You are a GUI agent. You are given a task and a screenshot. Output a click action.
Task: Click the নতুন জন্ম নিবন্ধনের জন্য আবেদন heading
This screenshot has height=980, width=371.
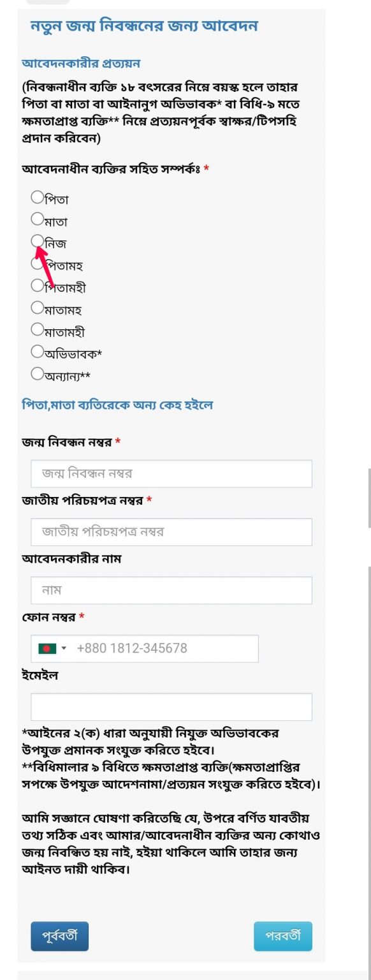coord(144,26)
